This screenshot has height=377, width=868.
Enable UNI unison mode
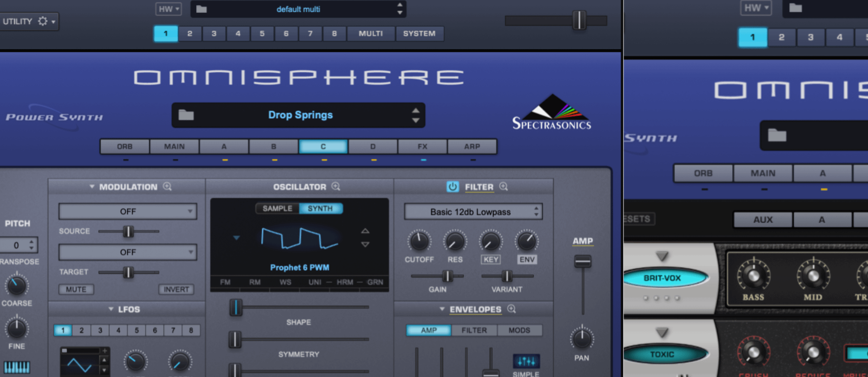tap(315, 282)
